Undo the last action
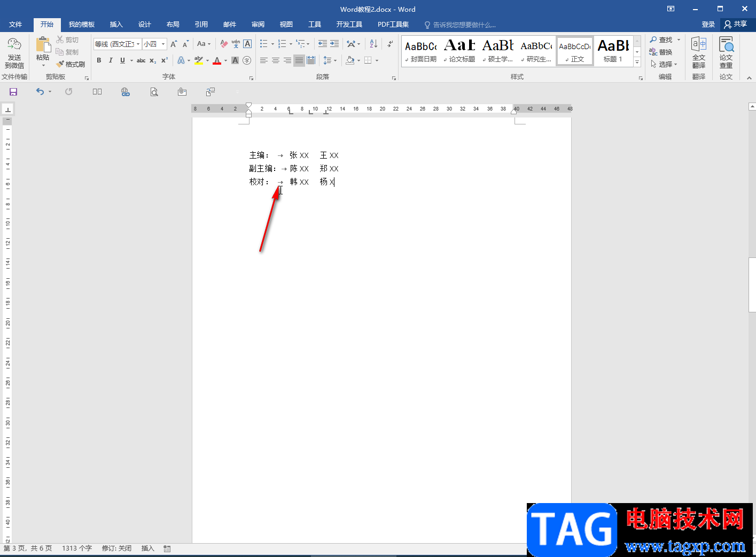756x557 pixels. click(40, 92)
